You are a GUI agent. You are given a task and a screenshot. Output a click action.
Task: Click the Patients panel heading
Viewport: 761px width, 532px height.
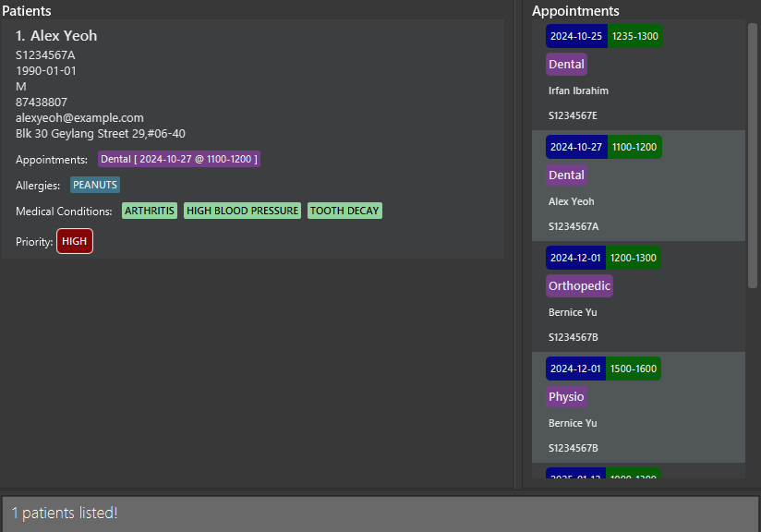27,11
